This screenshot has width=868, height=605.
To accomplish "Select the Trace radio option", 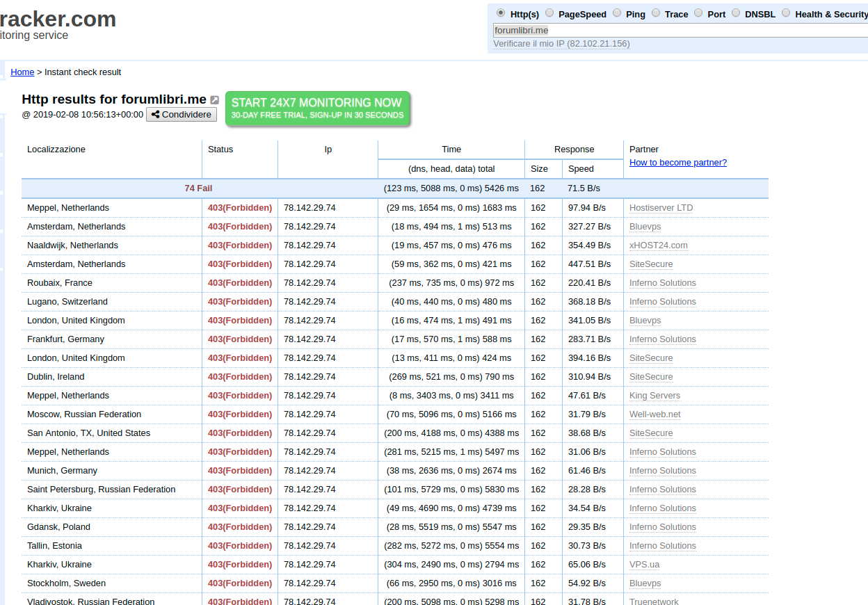I will click(x=656, y=13).
